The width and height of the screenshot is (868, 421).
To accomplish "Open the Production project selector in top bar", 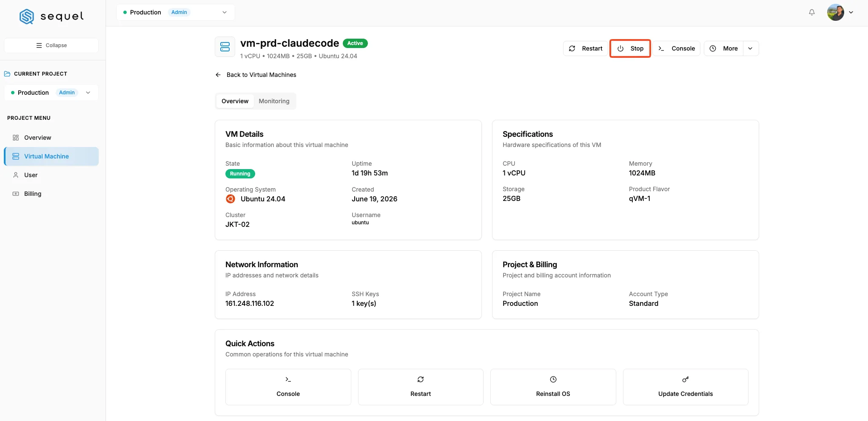I will pos(175,12).
